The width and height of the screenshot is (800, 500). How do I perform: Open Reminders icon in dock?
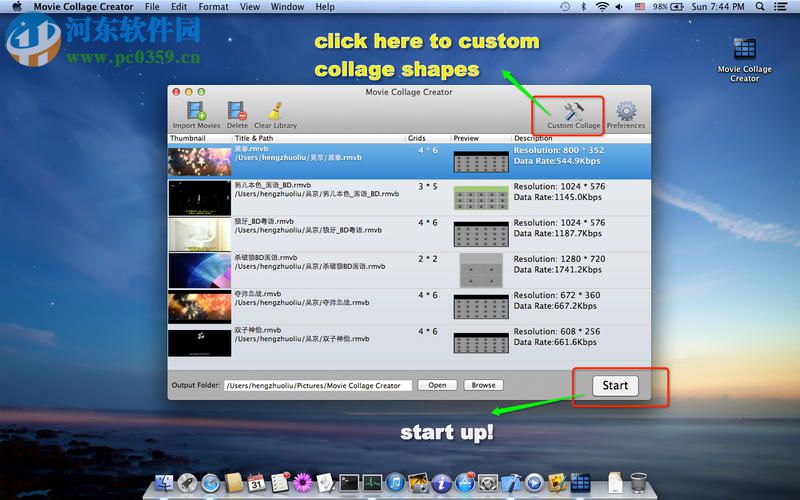(280, 482)
